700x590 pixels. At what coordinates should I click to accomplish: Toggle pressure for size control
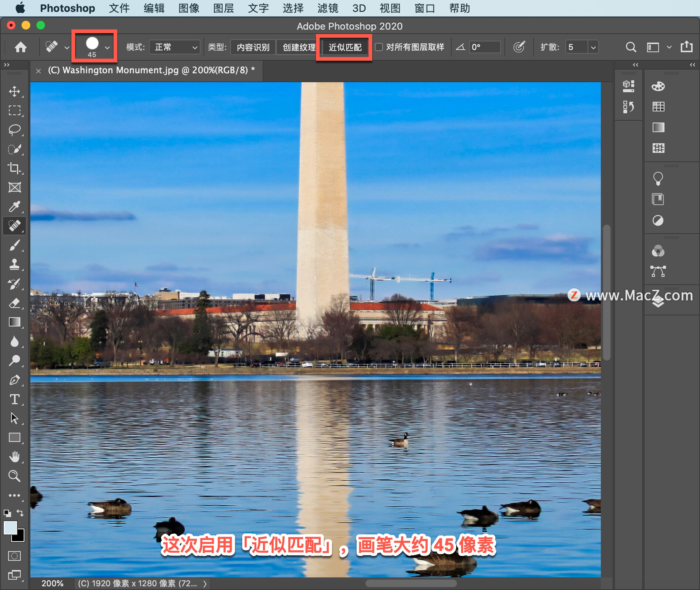coord(519,47)
